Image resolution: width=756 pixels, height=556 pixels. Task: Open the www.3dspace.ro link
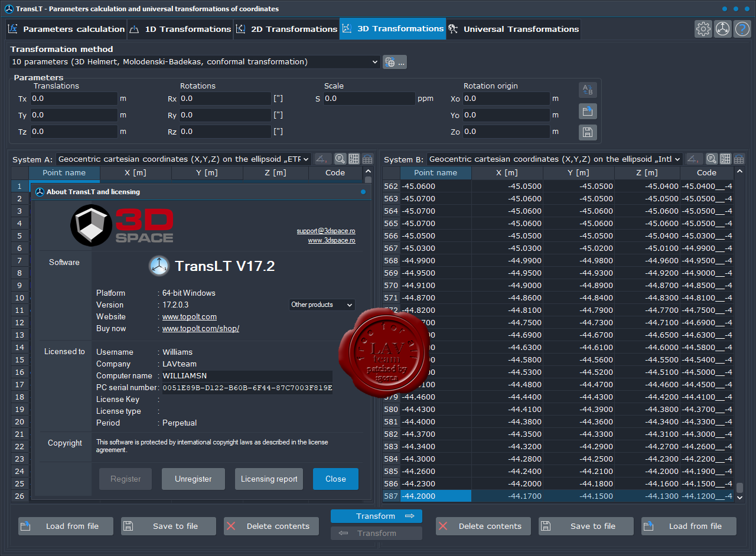331,240
